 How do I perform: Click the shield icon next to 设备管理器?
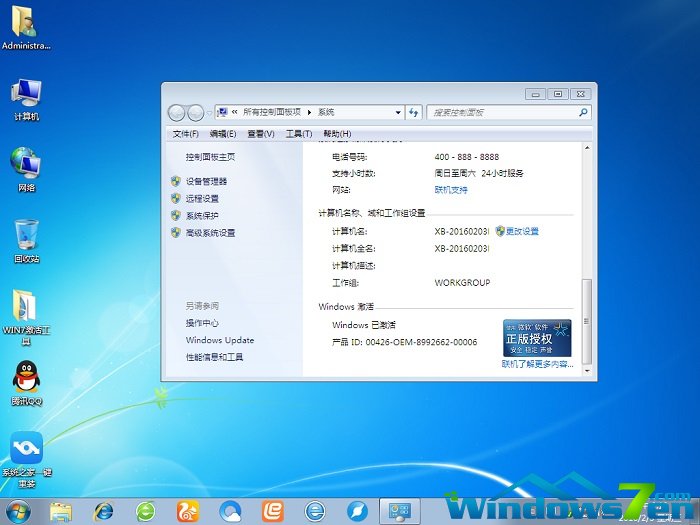point(176,181)
